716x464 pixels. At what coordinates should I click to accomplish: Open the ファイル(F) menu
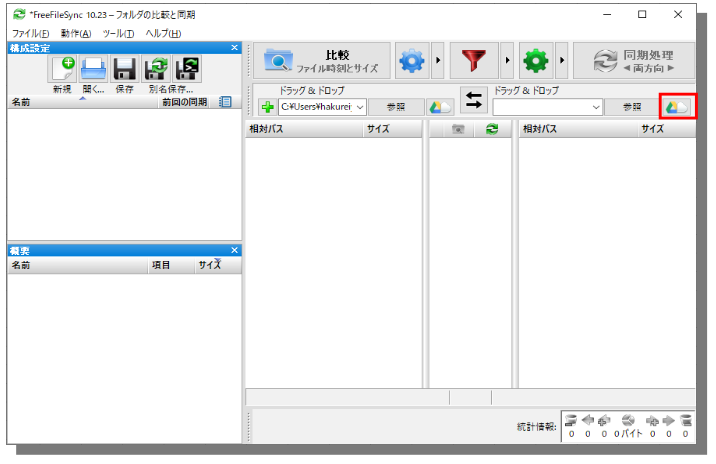pyautogui.click(x=30, y=33)
